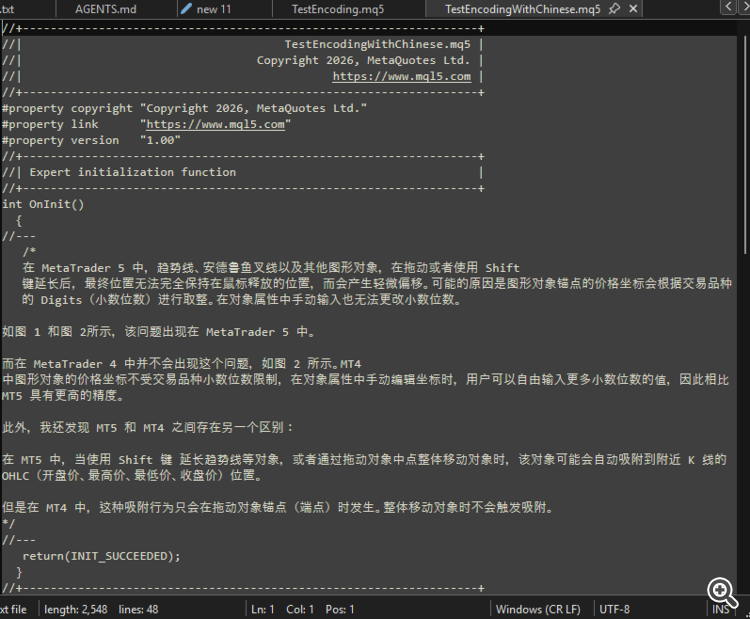Click the TestEncodingWithChinese.mq5 header comment text
The height and width of the screenshot is (619, 750).
point(377,44)
